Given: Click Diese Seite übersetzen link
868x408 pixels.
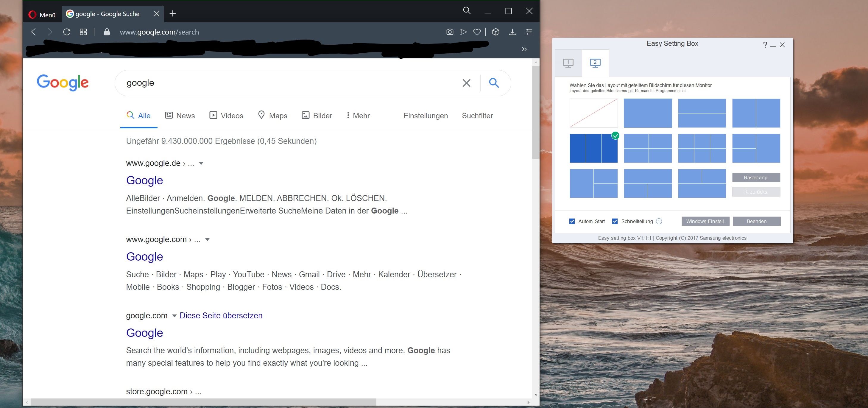Looking at the screenshot, I should coord(221,316).
